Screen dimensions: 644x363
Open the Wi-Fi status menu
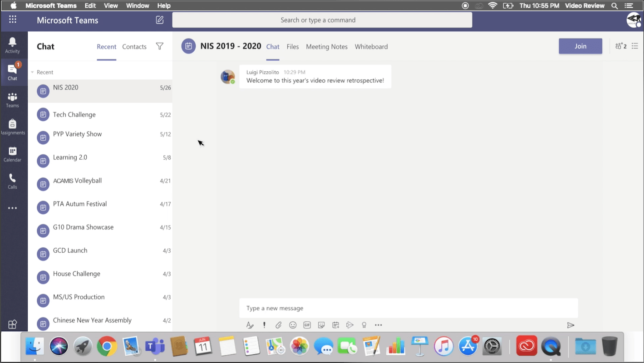492,5
